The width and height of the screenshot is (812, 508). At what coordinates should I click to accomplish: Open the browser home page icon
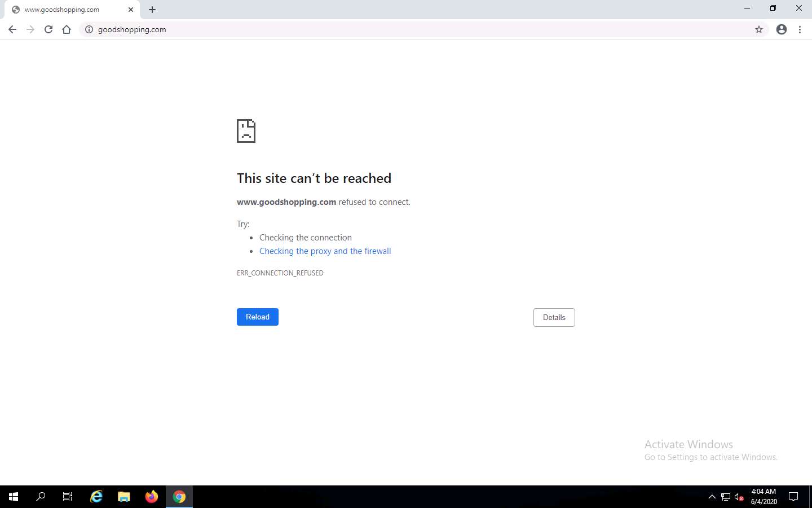pos(67,29)
